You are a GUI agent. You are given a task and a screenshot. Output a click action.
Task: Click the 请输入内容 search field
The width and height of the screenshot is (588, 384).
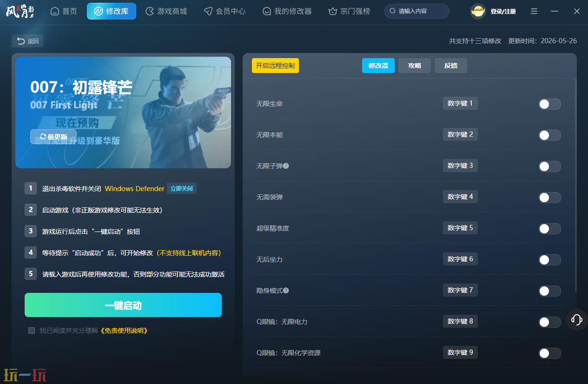(417, 11)
